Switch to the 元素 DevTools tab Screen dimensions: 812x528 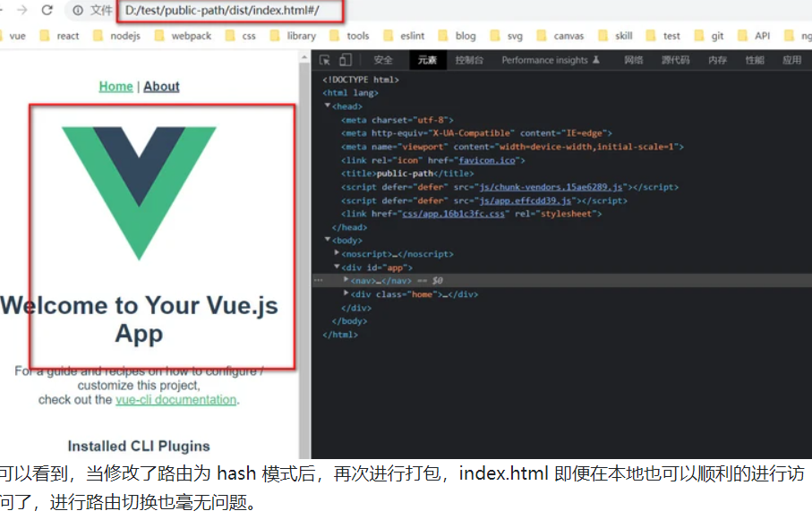click(x=427, y=60)
